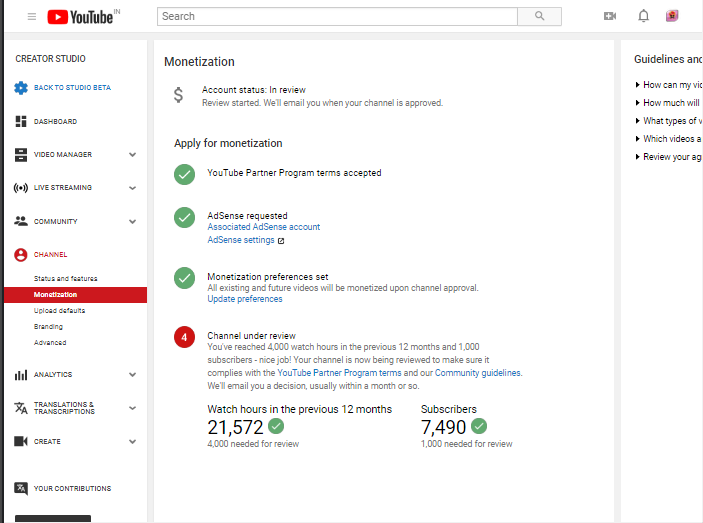Open Status and features under Channel
Image resolution: width=703 pixels, height=523 pixels.
pyautogui.click(x=65, y=278)
